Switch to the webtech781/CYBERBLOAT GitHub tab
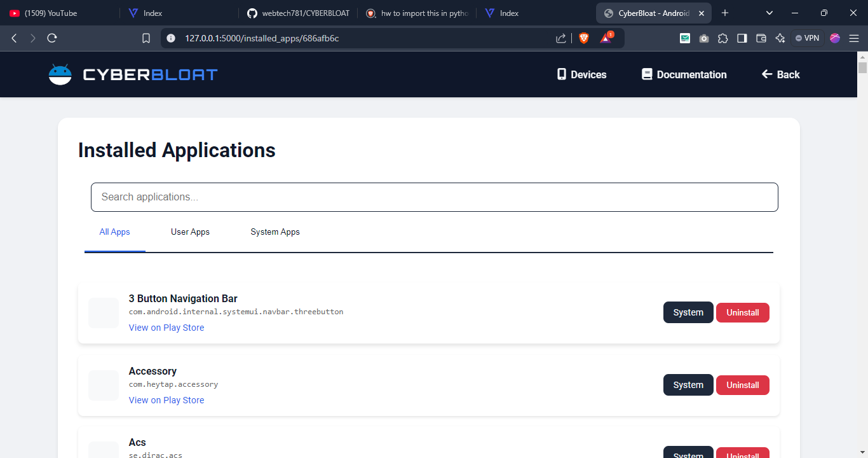The image size is (868, 458). pos(298,13)
